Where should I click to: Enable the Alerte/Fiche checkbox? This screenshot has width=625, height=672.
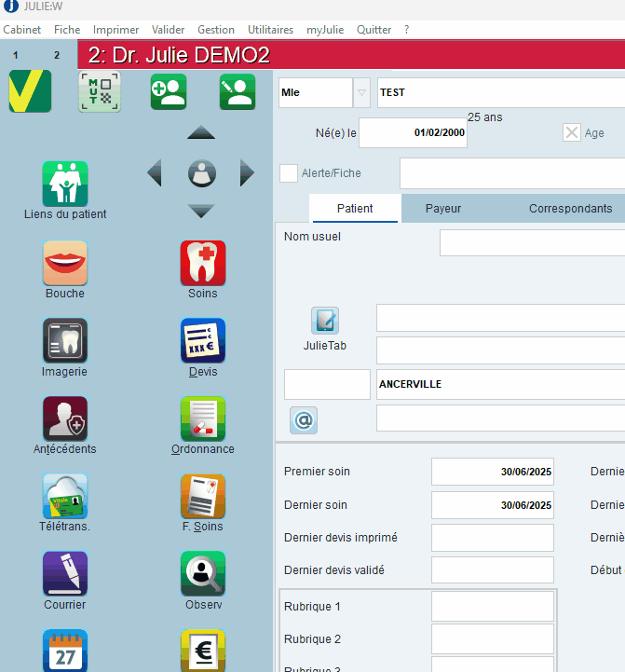click(289, 173)
